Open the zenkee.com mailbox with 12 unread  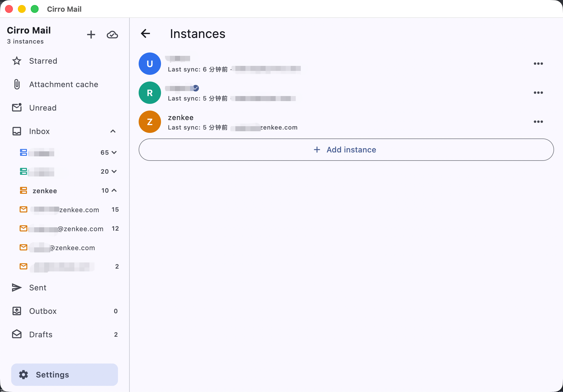coord(69,229)
